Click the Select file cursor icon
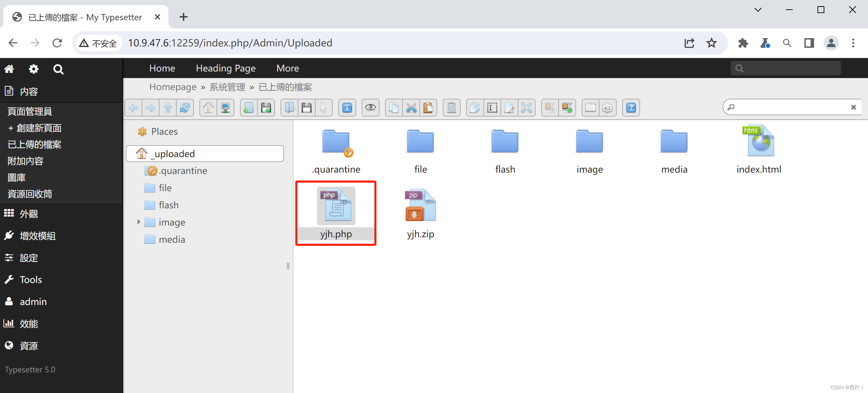The height and width of the screenshot is (393, 868). point(323,108)
